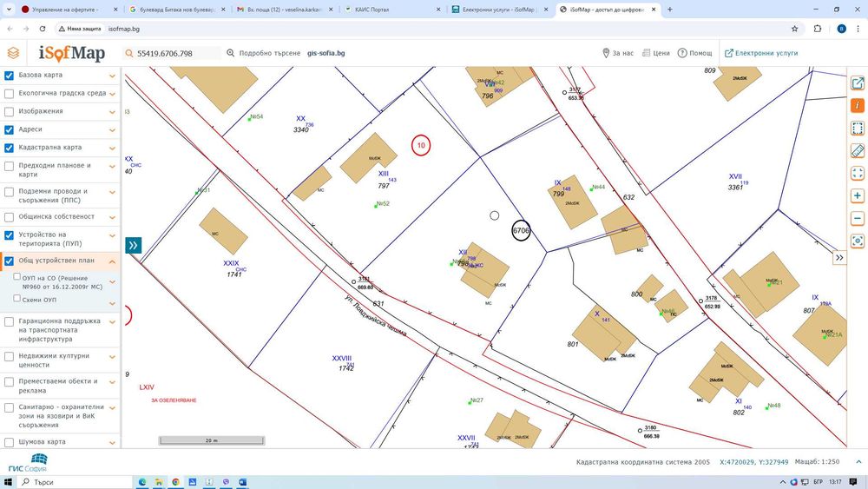
Task: Open the browser extensions puzzle icon
Action: 818,29
